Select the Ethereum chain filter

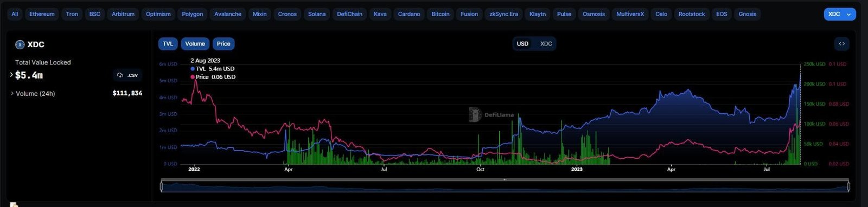pos(42,14)
